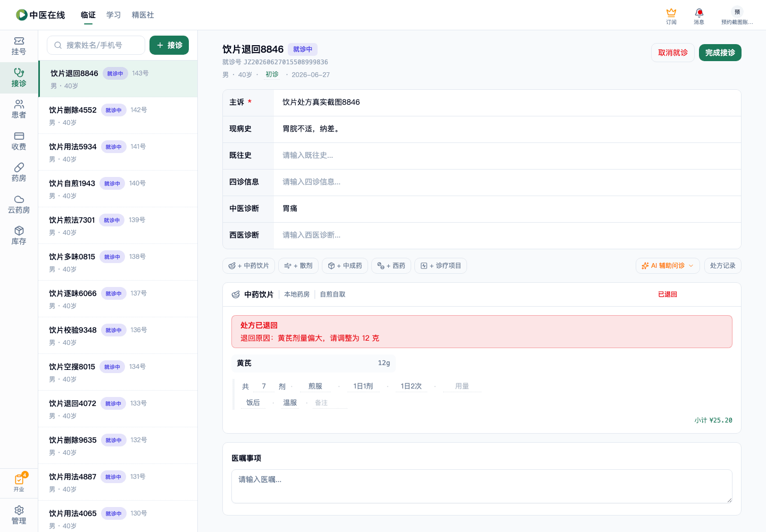Click the search magnifier icon
The image size is (766, 532).
[x=58, y=45]
